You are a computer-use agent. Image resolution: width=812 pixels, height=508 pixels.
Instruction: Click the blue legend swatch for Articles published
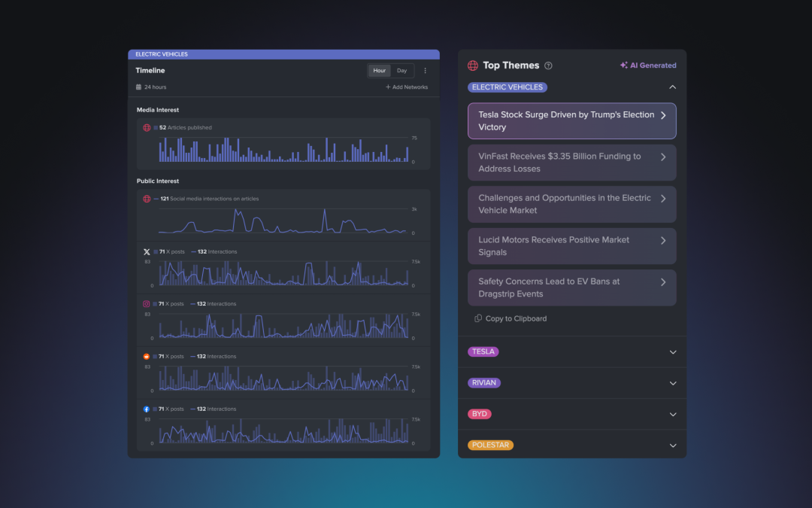click(156, 127)
